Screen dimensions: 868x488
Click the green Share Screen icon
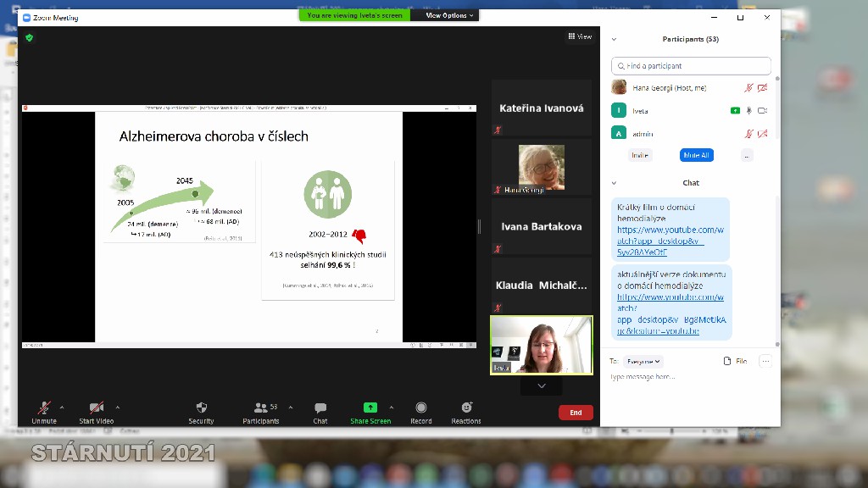pos(370,408)
